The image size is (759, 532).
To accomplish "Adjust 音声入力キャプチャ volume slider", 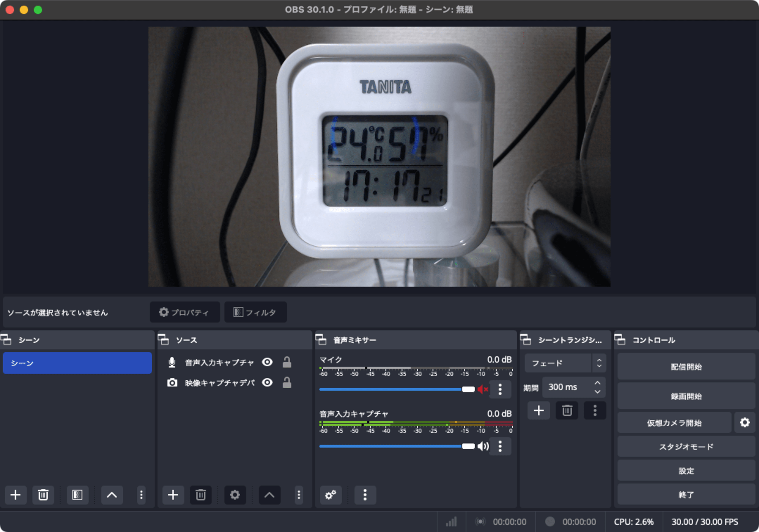I will [x=397, y=446].
